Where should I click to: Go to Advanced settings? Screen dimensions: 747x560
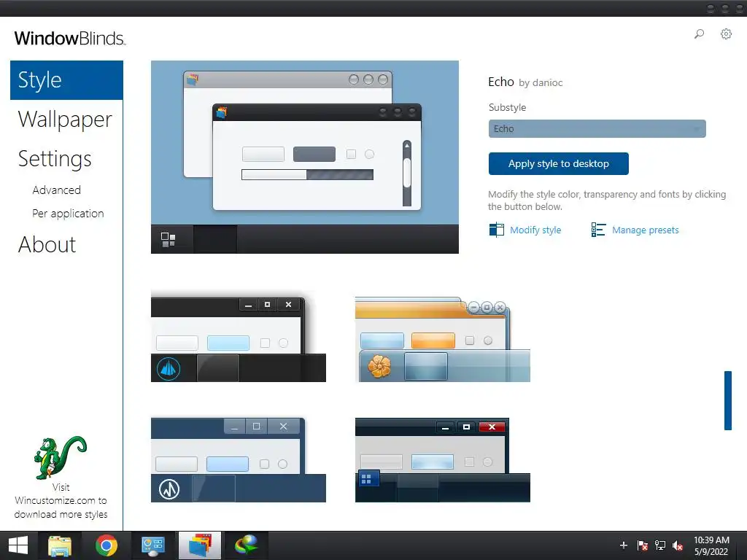(x=56, y=190)
